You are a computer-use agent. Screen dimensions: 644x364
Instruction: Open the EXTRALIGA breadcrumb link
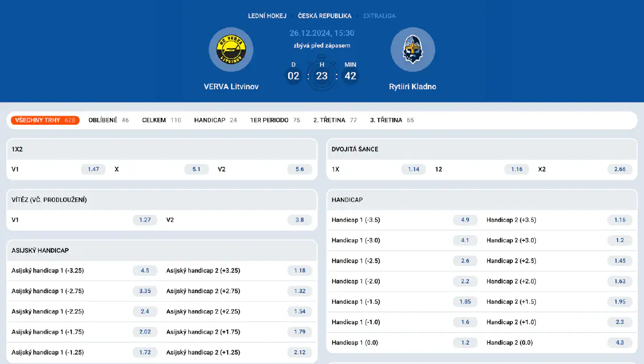[x=379, y=15]
